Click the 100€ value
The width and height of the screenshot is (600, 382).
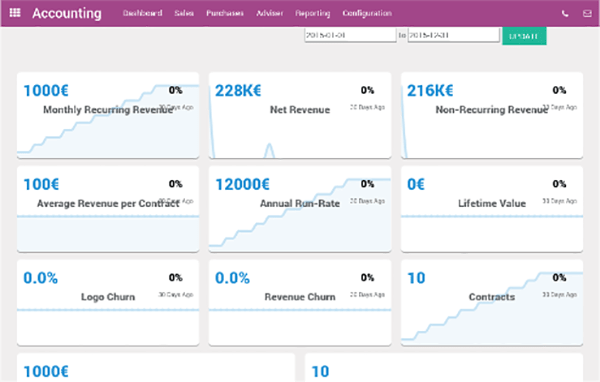[x=41, y=184]
